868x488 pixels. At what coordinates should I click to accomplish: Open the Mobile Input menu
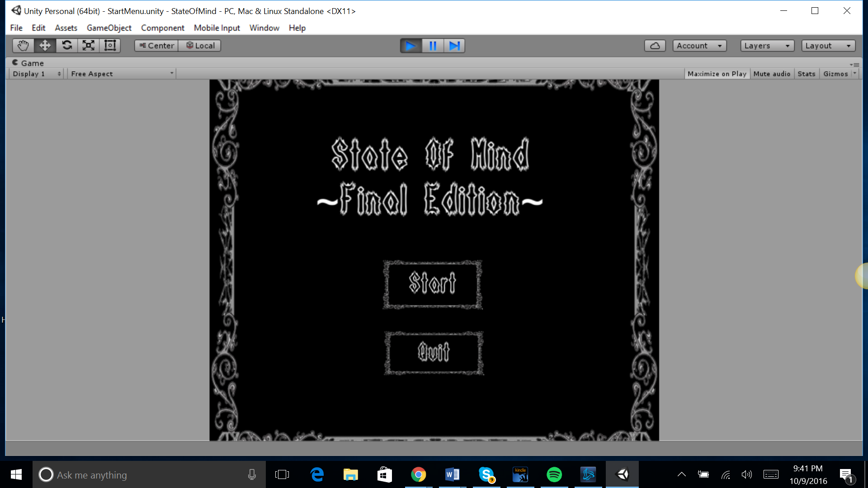(217, 28)
